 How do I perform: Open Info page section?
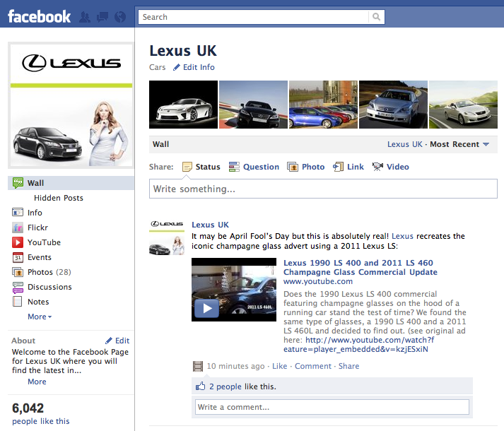click(x=35, y=213)
